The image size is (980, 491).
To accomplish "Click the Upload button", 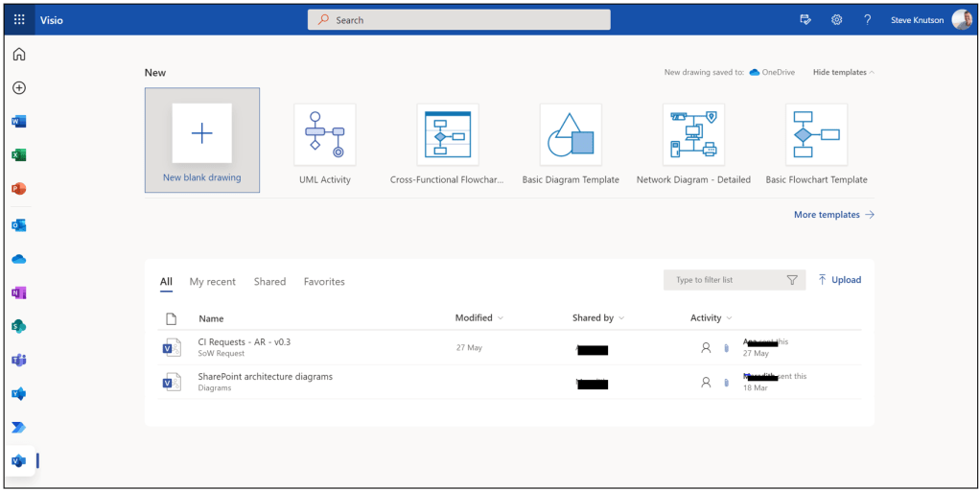I will coord(839,280).
